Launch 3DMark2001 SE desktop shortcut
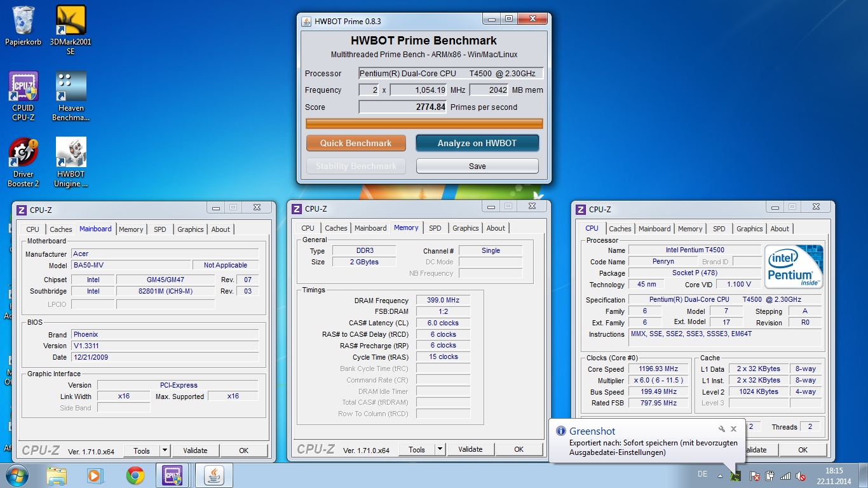 [x=71, y=30]
